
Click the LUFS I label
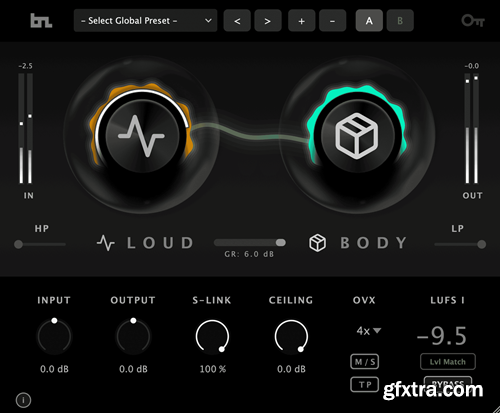448,300
